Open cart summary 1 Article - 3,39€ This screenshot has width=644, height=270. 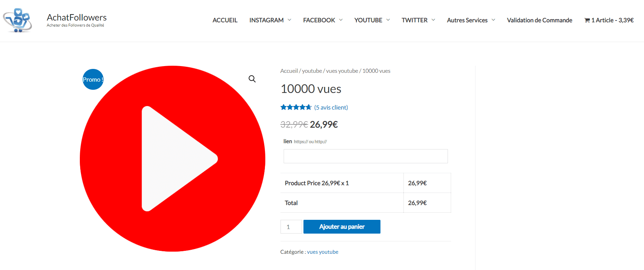(609, 20)
